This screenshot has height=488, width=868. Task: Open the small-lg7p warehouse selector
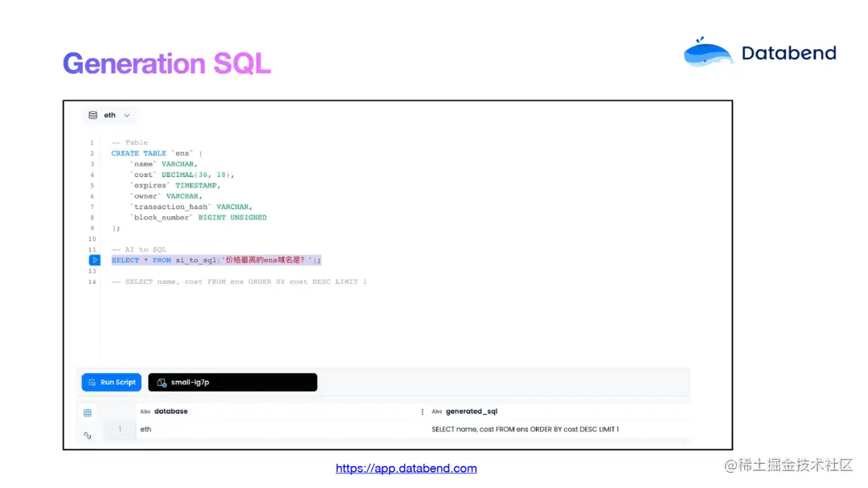tap(232, 382)
